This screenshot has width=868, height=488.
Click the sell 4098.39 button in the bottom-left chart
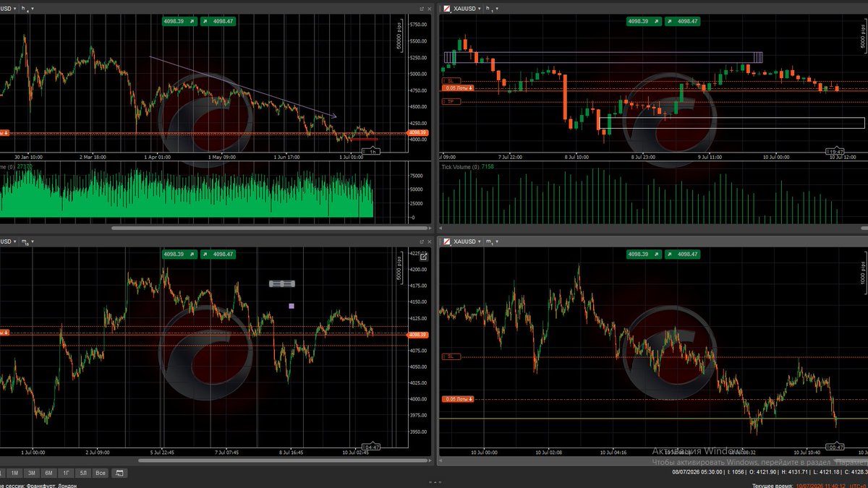pos(179,254)
